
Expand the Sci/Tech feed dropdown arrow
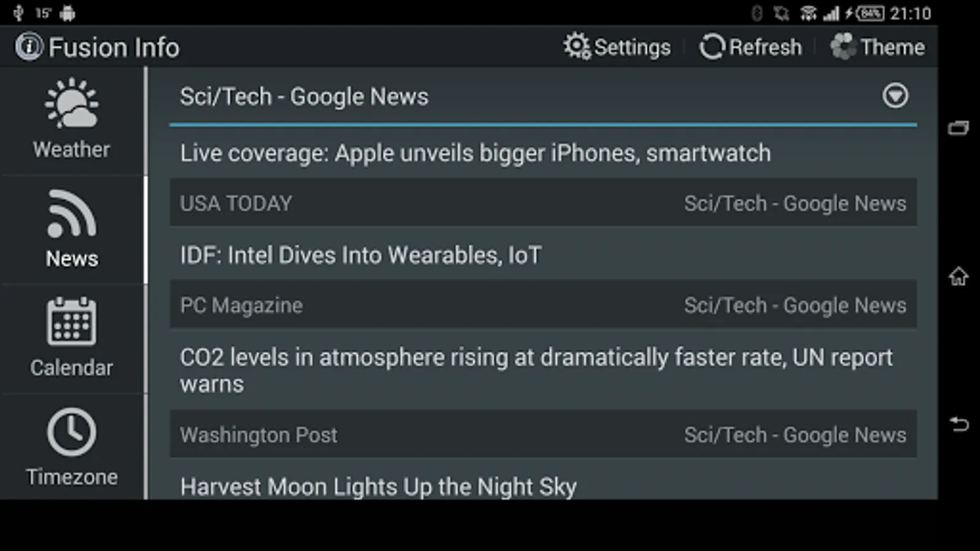click(895, 96)
